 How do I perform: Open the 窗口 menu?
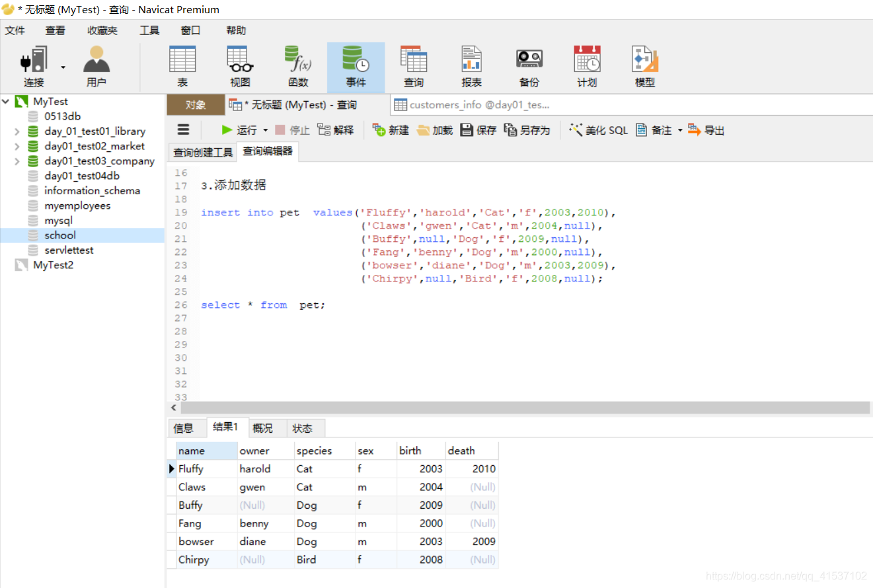click(x=190, y=30)
